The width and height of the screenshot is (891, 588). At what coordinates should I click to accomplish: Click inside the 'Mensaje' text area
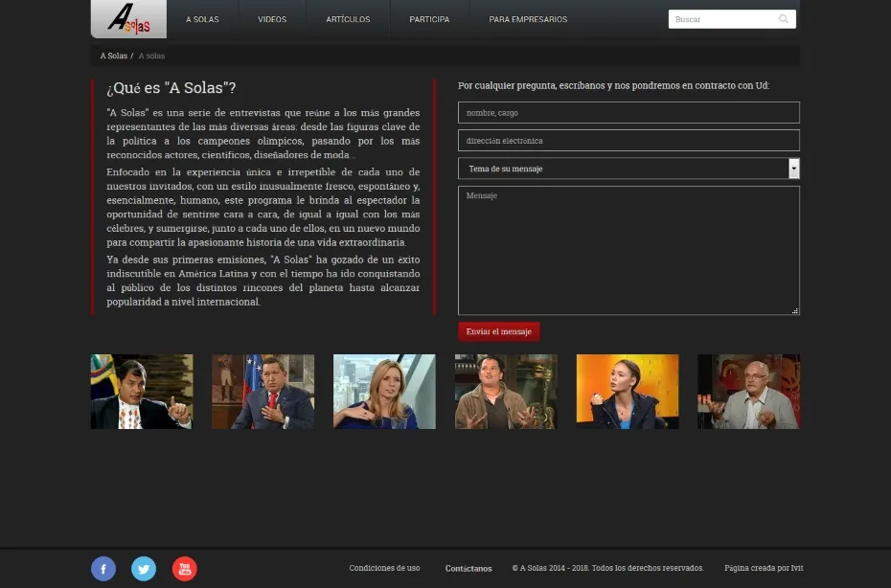coord(628,251)
